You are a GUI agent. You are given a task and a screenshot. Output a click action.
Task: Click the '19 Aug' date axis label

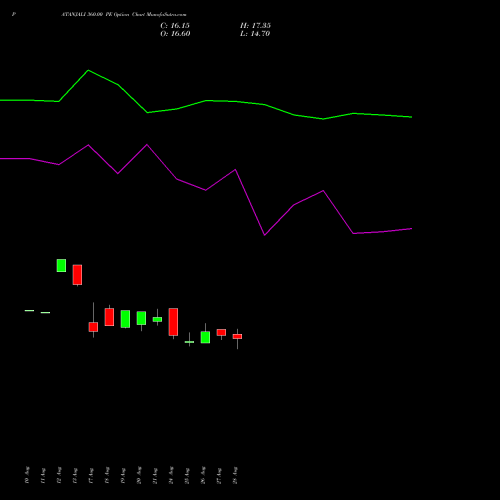point(123,475)
